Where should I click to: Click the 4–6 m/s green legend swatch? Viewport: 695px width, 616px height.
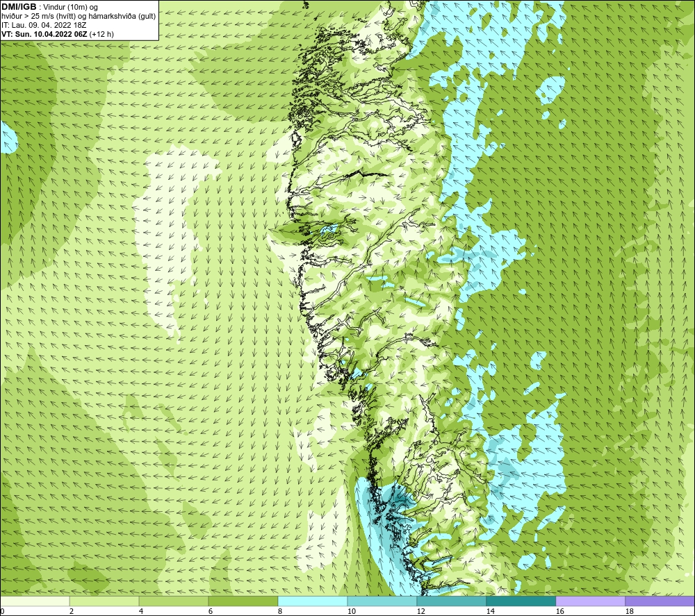174,601
